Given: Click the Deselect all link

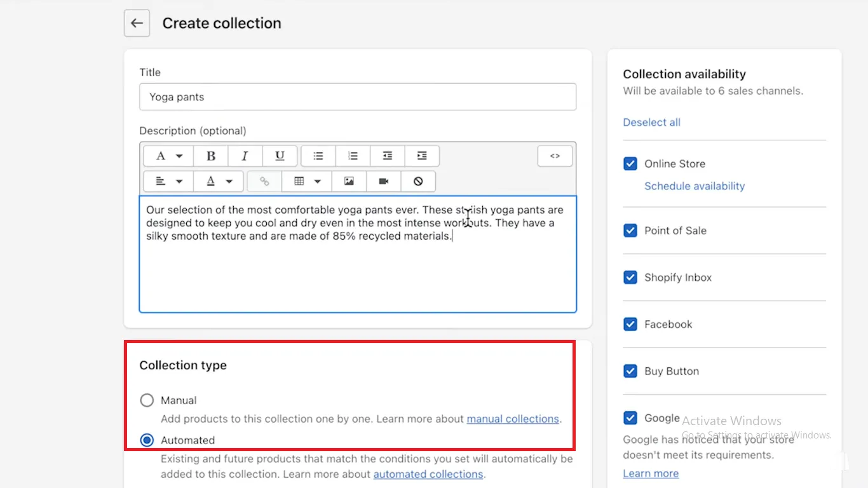Looking at the screenshot, I should tap(651, 123).
